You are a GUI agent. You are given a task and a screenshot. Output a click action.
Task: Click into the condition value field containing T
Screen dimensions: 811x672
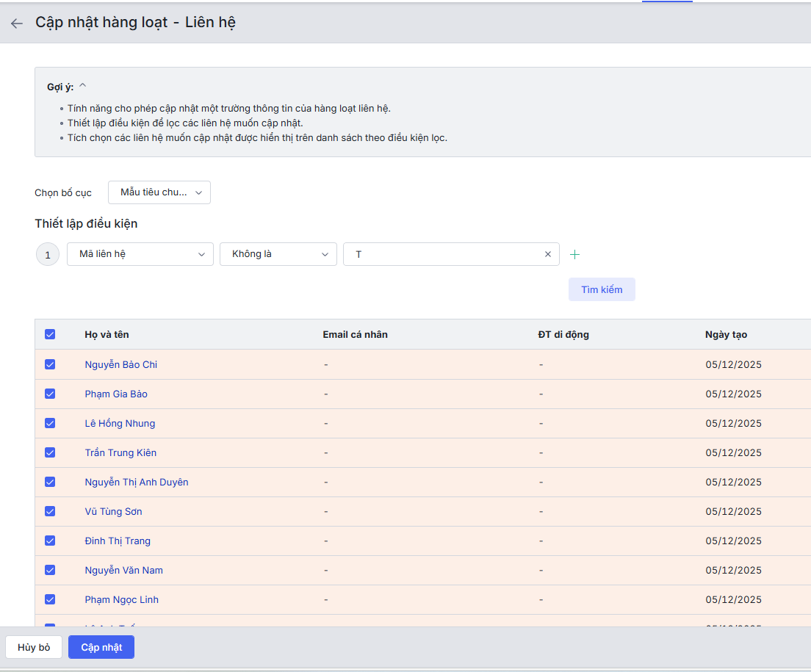441,254
